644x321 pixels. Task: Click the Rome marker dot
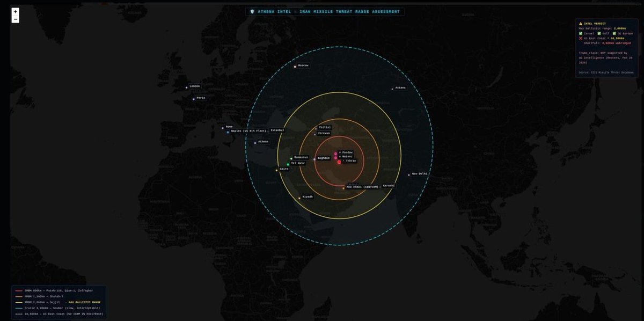(223, 128)
